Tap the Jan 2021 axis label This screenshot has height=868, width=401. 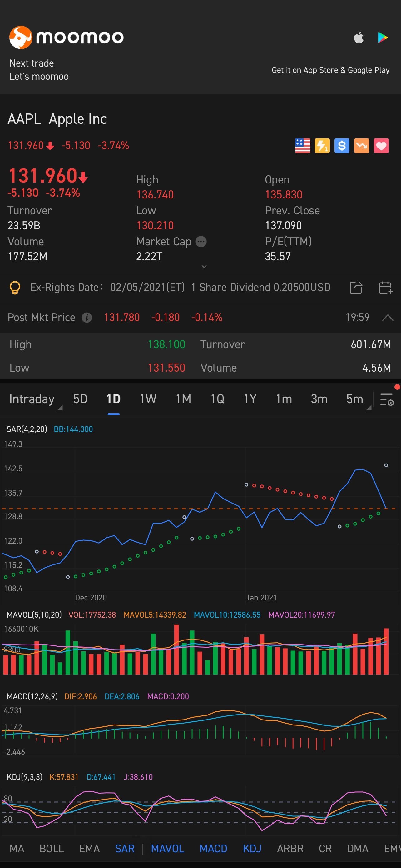pyautogui.click(x=261, y=597)
